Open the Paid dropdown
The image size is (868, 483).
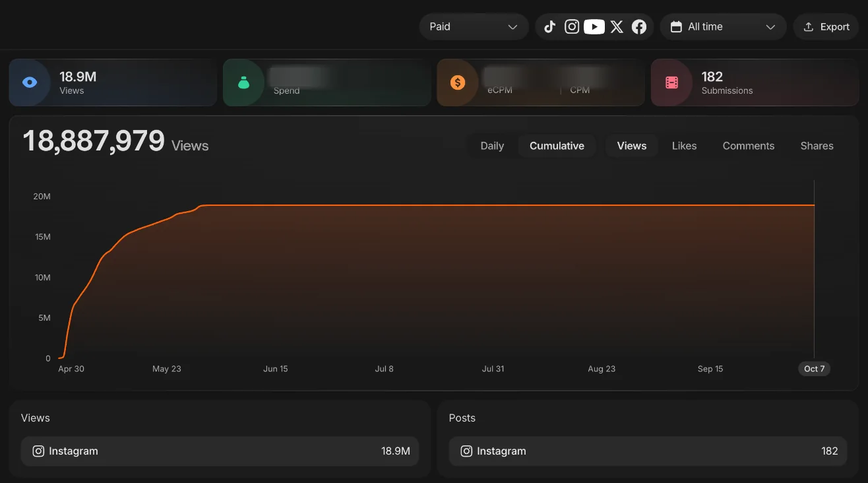pos(474,27)
